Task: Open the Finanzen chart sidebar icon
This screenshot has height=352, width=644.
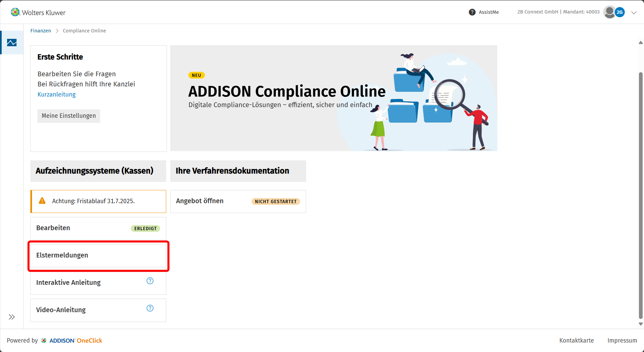Action: [x=12, y=43]
